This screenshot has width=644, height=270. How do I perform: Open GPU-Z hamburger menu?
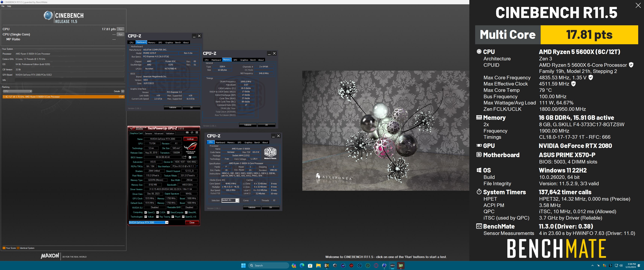(x=197, y=133)
